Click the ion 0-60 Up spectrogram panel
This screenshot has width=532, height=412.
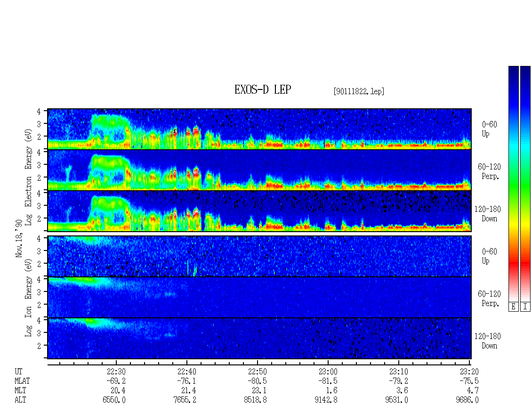tap(259, 256)
